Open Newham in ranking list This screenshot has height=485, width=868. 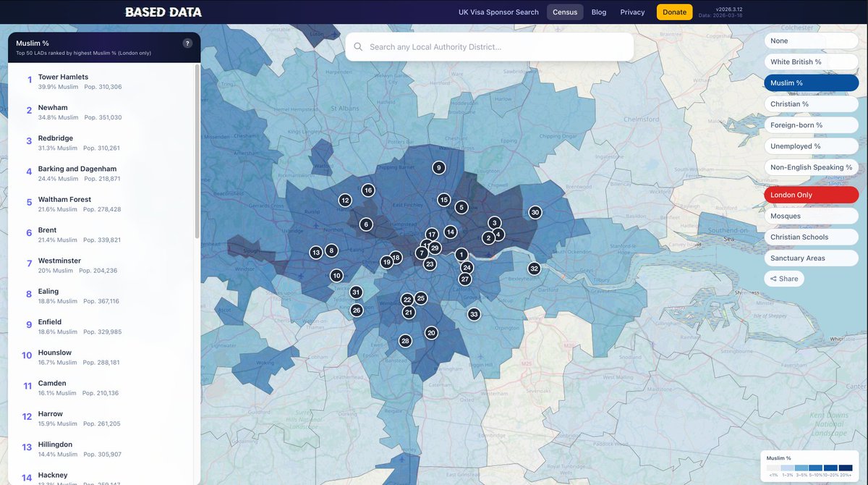tap(101, 112)
